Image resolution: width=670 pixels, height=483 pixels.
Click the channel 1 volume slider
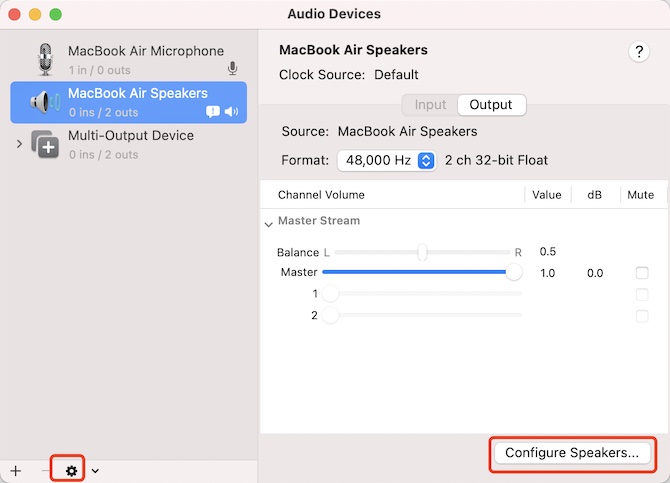422,294
